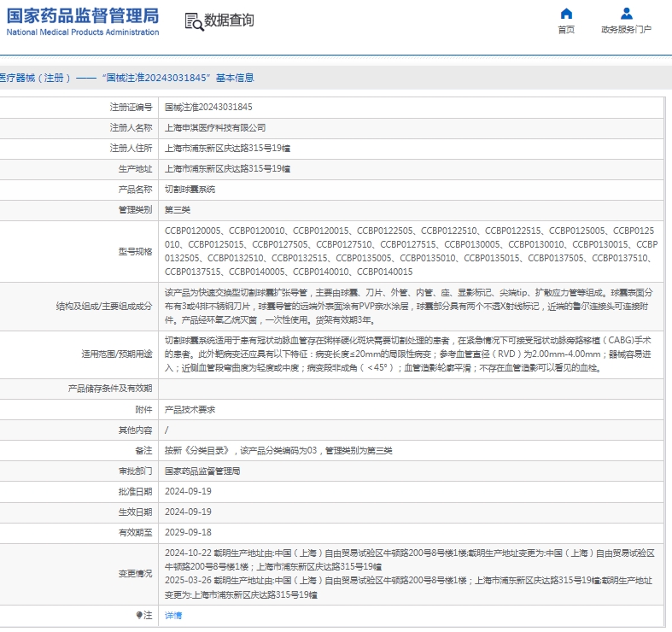The image size is (672, 632).
Task: Click the 第三类 management class value
Action: 178,210
